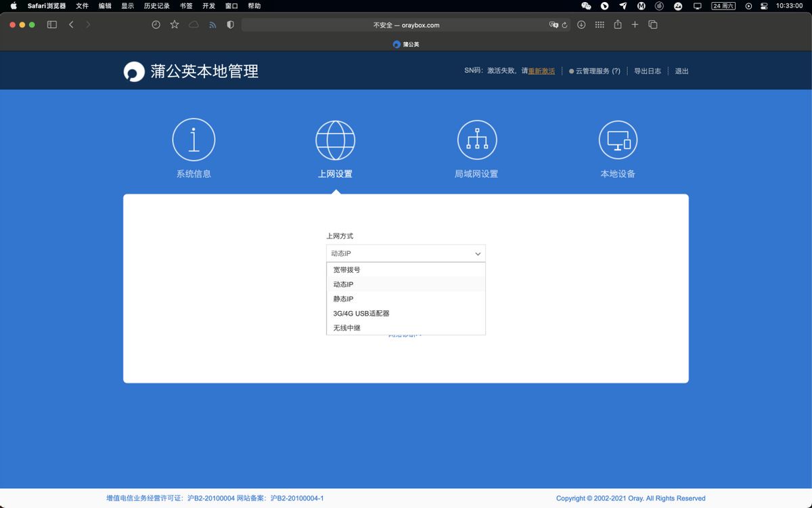Open the 文件 menu
The image size is (812, 508).
point(82,6)
